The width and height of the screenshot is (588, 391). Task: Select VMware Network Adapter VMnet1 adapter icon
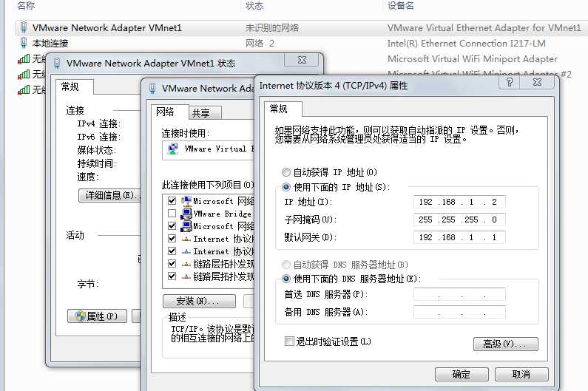[x=24, y=28]
